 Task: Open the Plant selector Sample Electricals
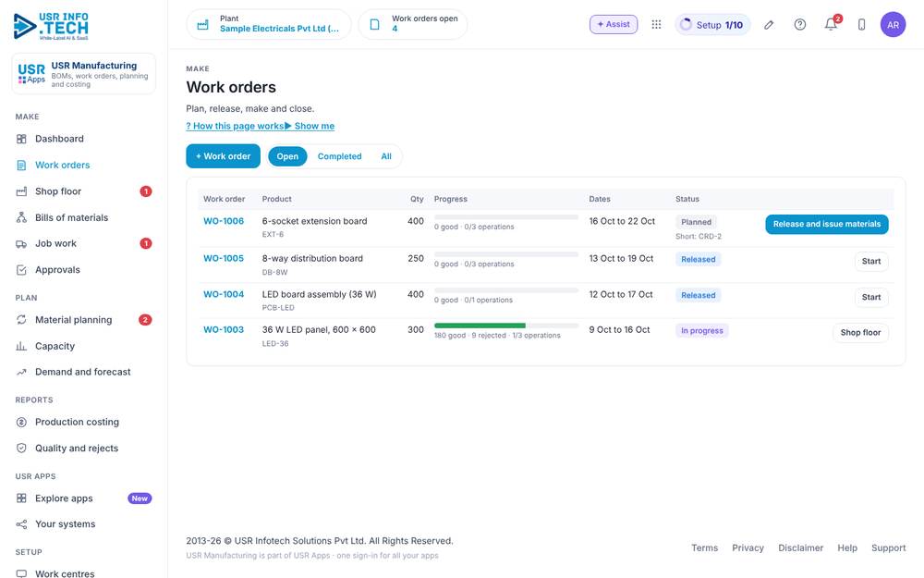pyautogui.click(x=269, y=24)
